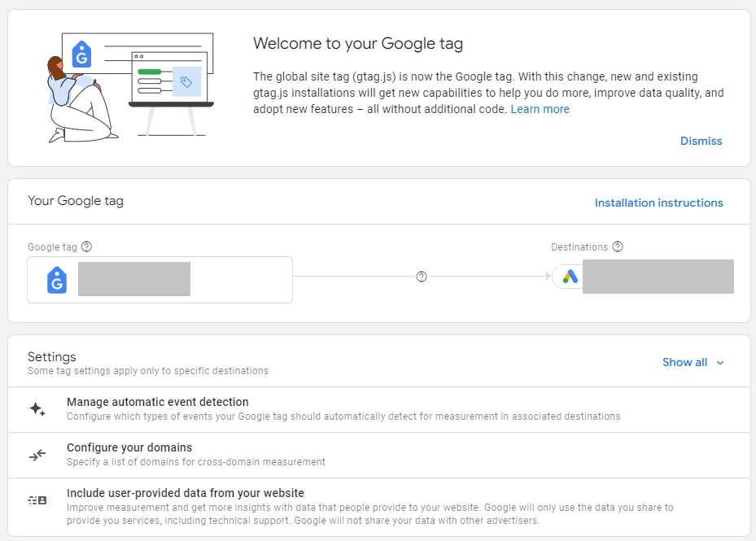Click the merging arrows icon for domains

tap(37, 455)
